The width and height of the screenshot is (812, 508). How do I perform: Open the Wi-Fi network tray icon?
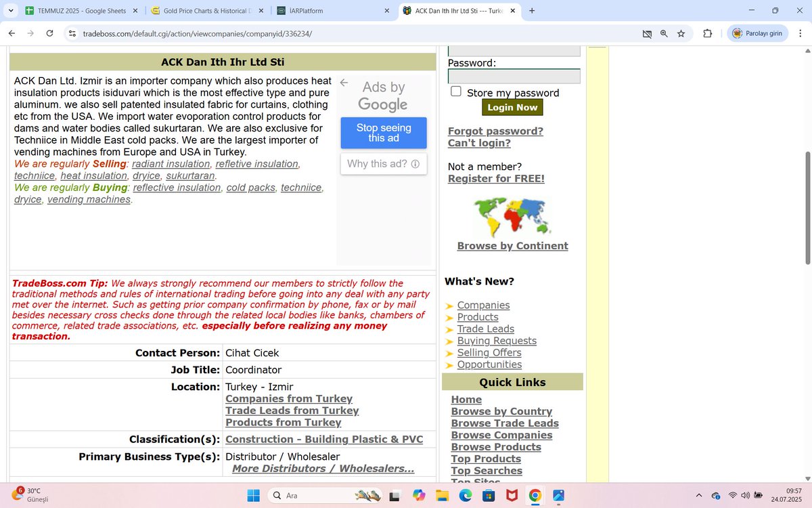pos(732,496)
